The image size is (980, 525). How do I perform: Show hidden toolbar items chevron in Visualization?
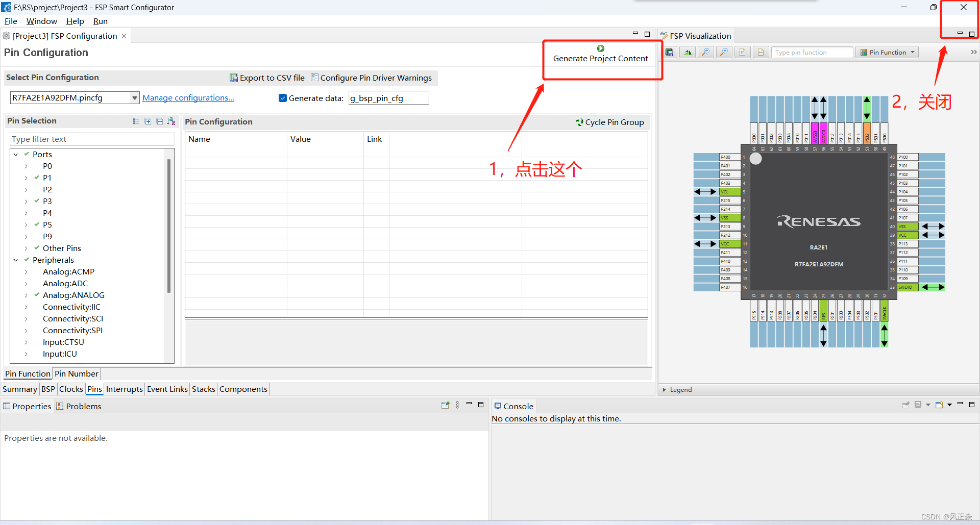point(973,52)
